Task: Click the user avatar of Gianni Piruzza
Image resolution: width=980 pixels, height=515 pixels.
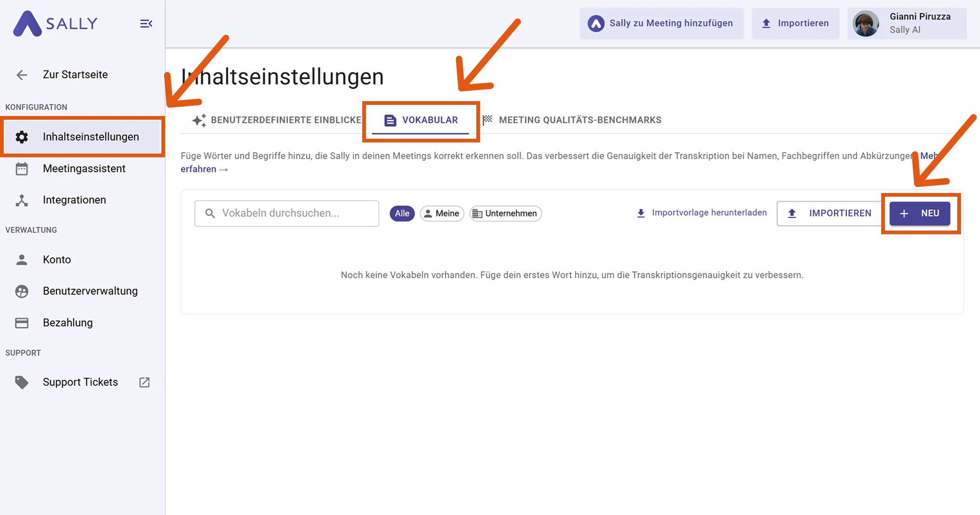Action: click(x=865, y=23)
